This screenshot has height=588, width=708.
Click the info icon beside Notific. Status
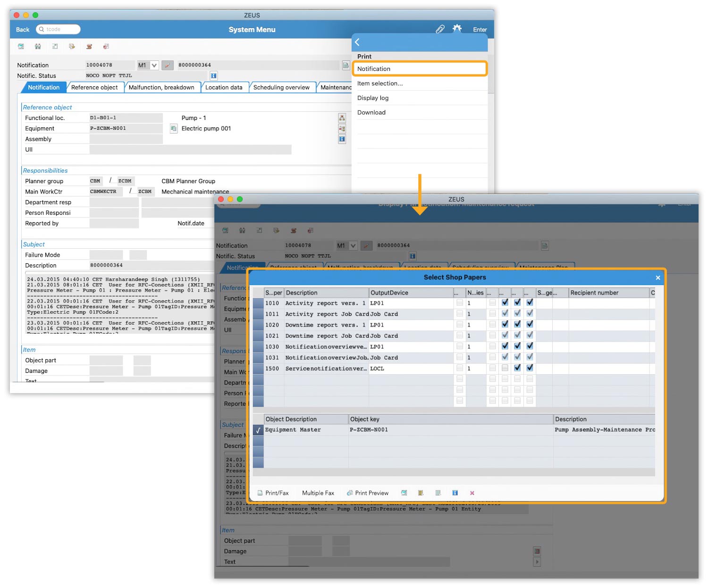click(x=213, y=76)
